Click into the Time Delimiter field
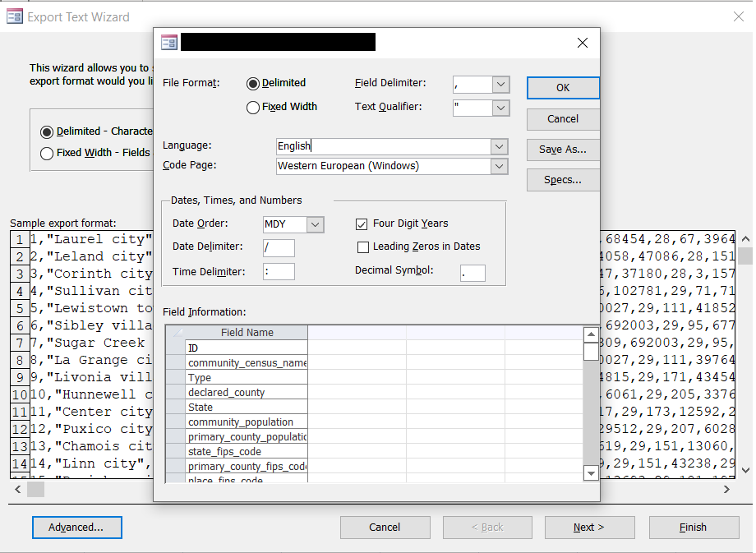Screen dimensions: 756x553 tap(279, 272)
